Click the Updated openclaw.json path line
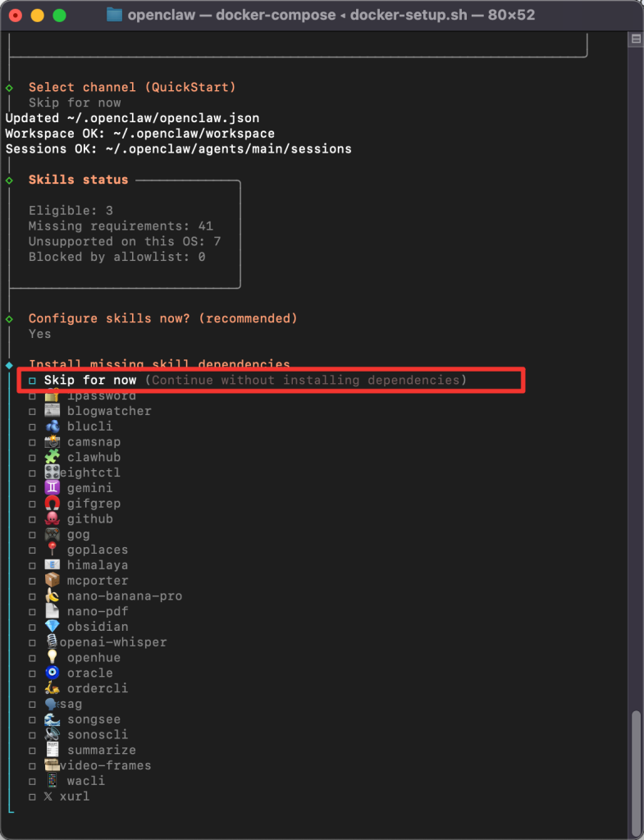Image resolution: width=644 pixels, height=840 pixels. pos(131,117)
